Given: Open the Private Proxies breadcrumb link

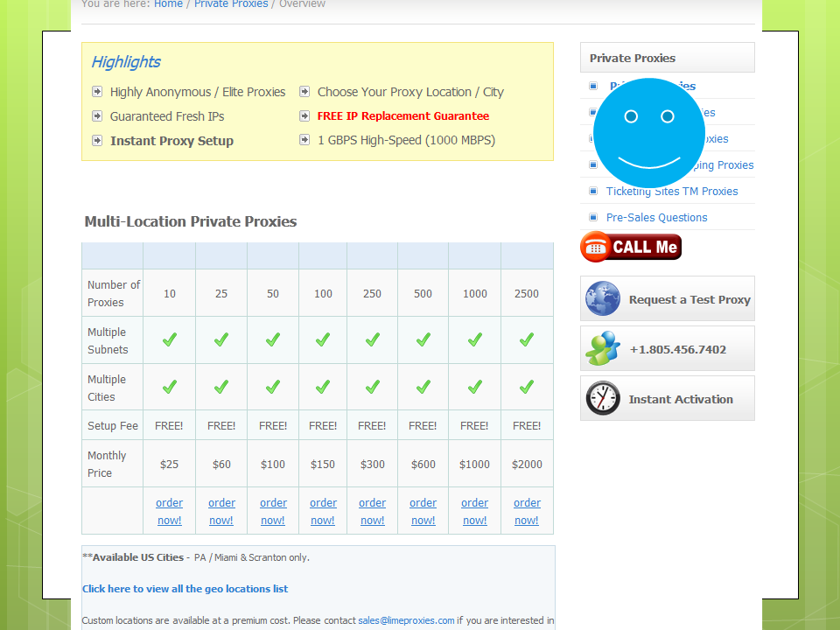Looking at the screenshot, I should pyautogui.click(x=231, y=4).
